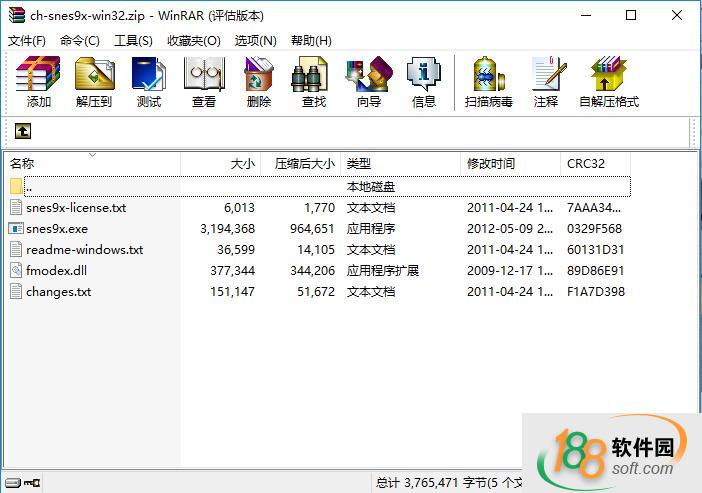Launch the Wizard (向导) icon
702x493 pixels.
368,82
